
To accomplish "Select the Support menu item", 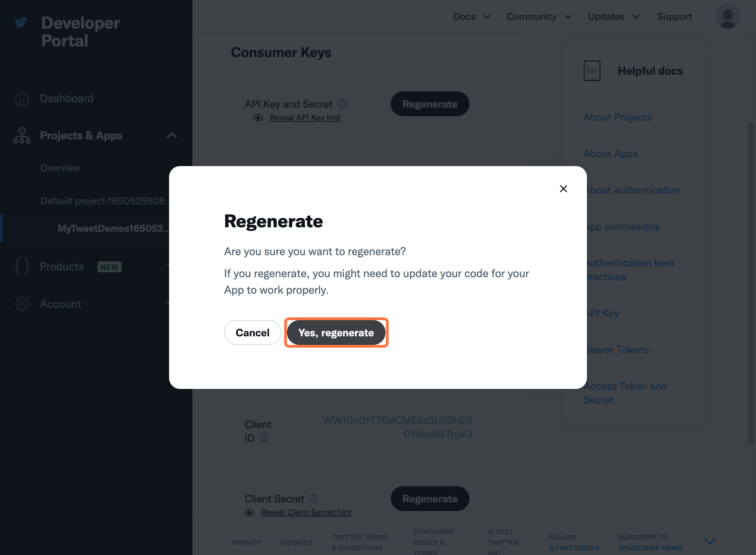I will coord(675,17).
